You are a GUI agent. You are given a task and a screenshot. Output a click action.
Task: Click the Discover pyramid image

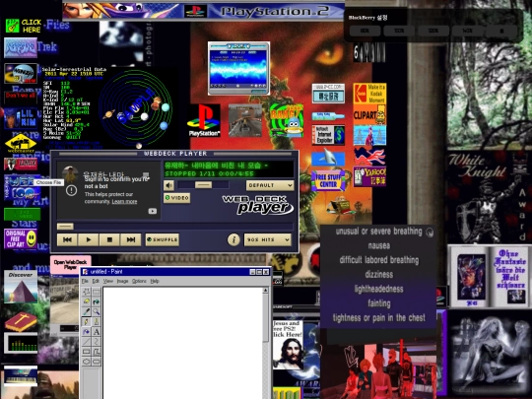21,287
